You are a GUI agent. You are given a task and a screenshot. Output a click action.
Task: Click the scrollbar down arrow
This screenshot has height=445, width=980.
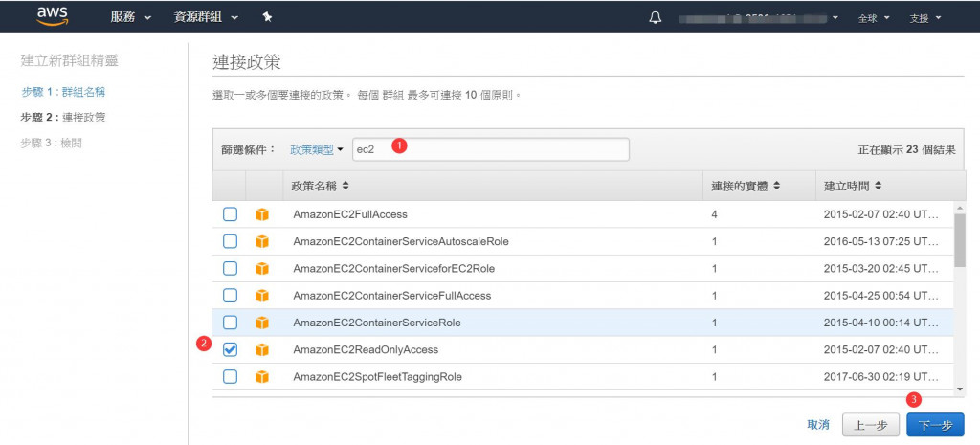[x=960, y=389]
